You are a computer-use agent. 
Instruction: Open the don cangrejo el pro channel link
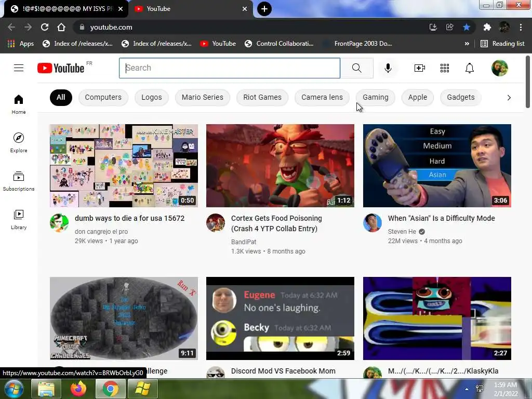coord(101,231)
